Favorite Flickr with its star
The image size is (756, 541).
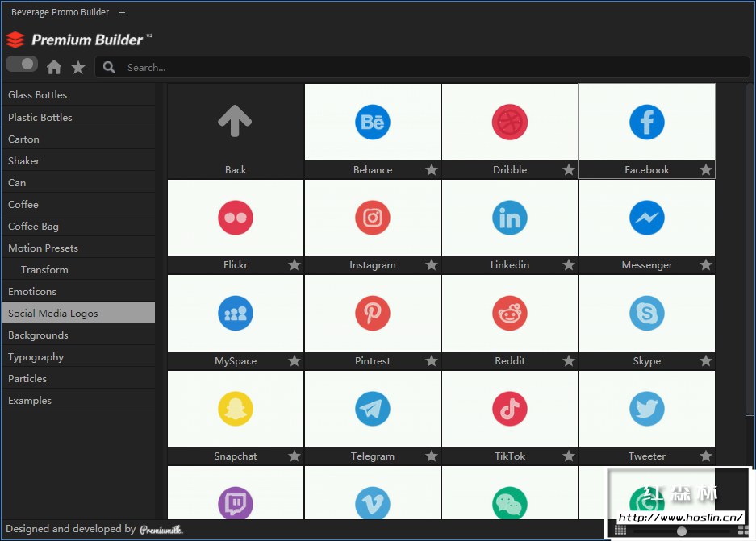point(294,264)
